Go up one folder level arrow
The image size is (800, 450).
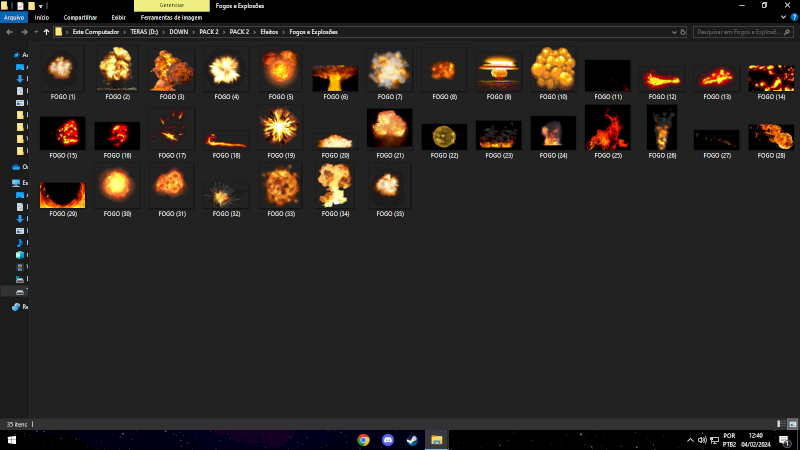click(x=46, y=32)
